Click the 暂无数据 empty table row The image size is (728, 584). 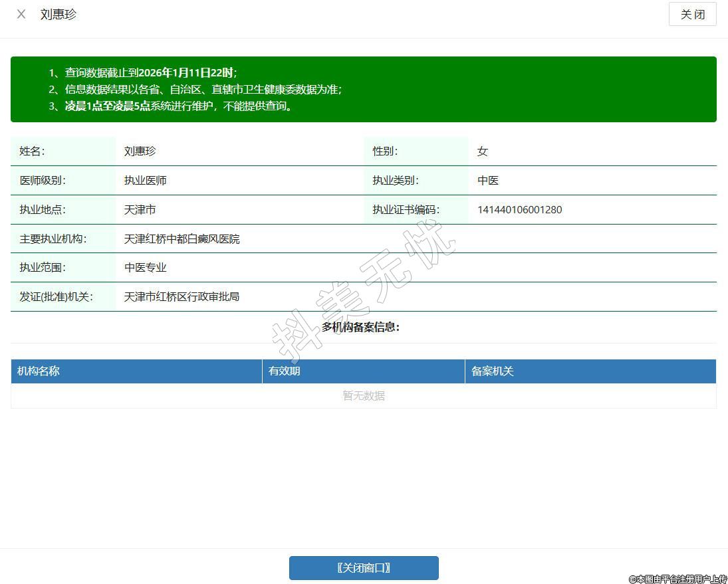[x=364, y=396]
